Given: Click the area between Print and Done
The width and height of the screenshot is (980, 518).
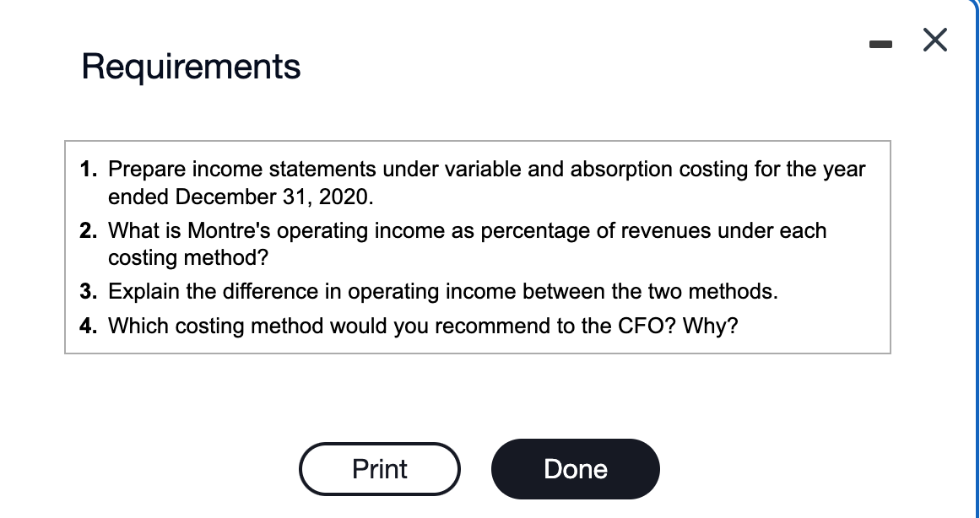Looking at the screenshot, I should tap(476, 469).
